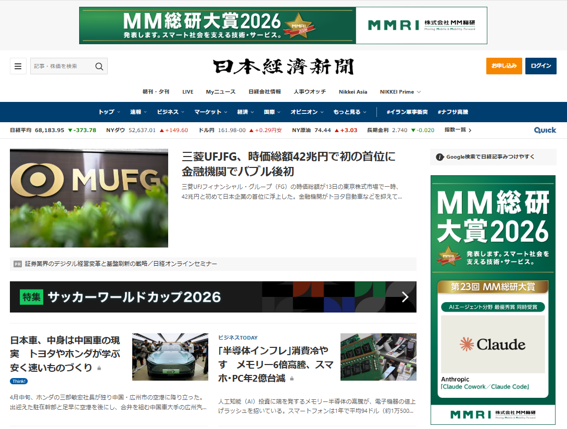
Task: Click the Claude logo in sidebar ad
Action: click(493, 344)
